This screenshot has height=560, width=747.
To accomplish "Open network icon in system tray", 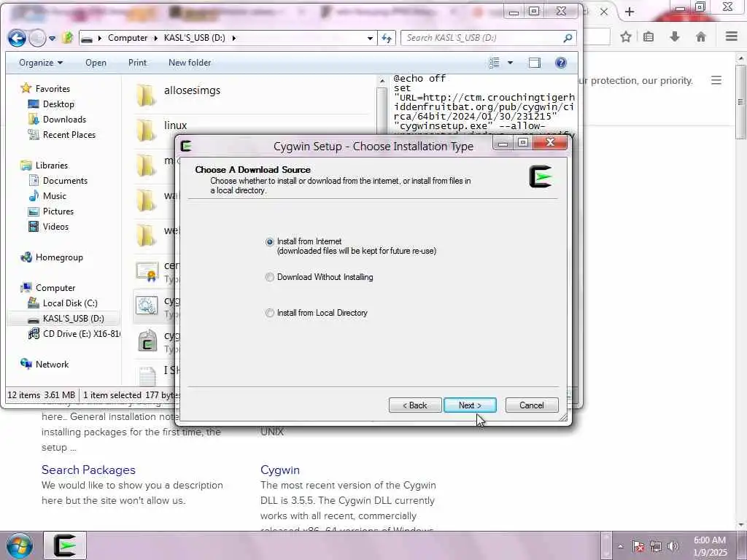I will coord(656,546).
